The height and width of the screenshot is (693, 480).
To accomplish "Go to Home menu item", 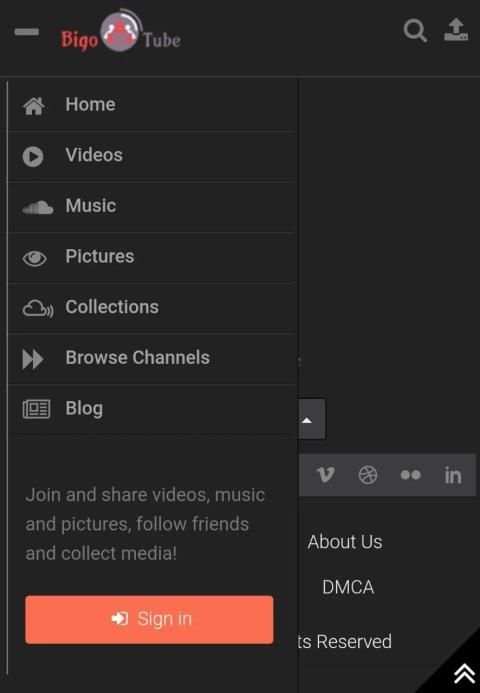I will (x=152, y=105).
